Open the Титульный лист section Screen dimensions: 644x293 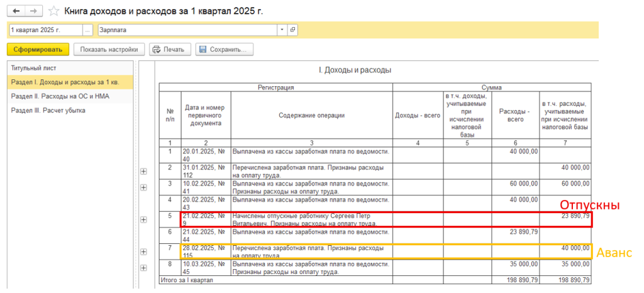pyautogui.click(x=31, y=68)
